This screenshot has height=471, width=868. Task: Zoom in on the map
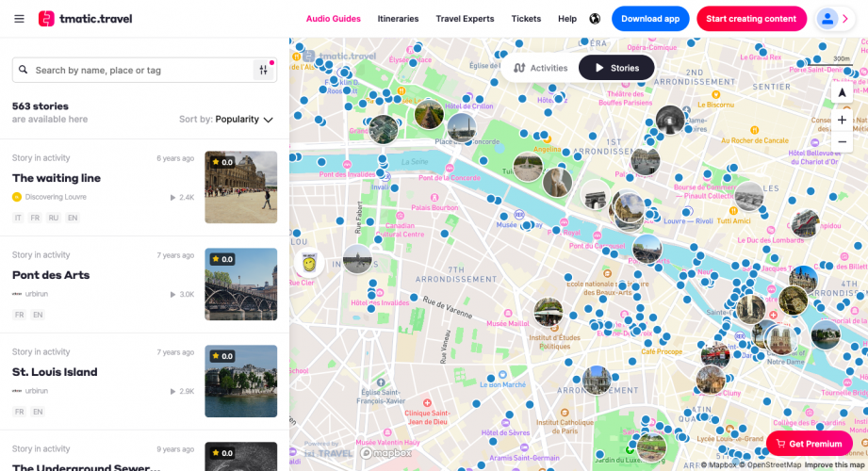[x=842, y=120]
